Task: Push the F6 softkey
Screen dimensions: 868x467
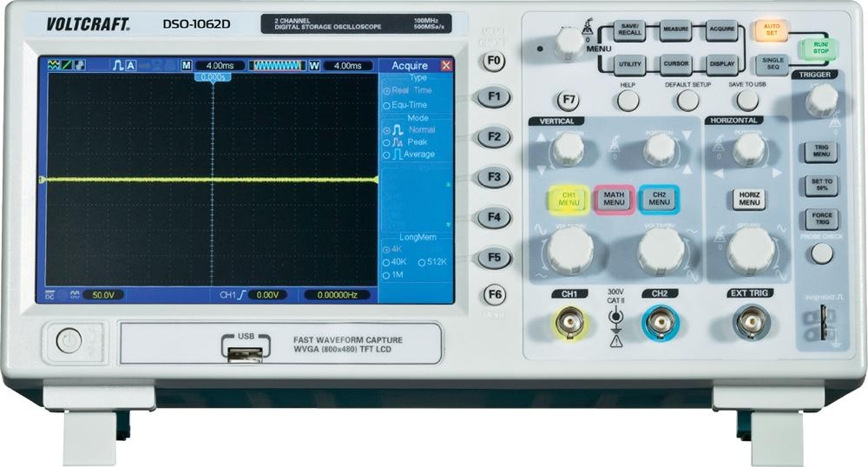Action: tap(494, 294)
